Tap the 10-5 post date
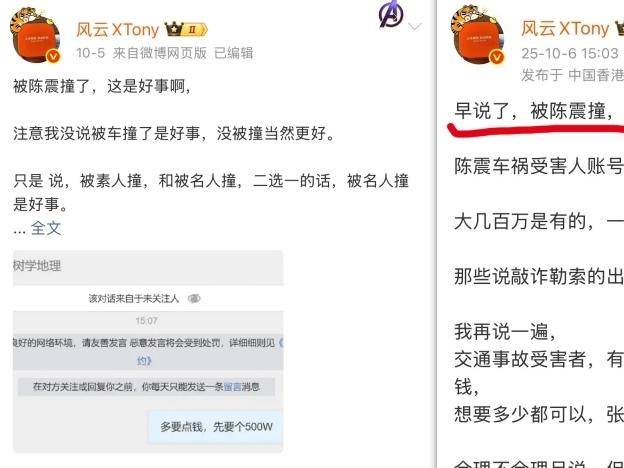624x468 pixels. tap(90, 53)
